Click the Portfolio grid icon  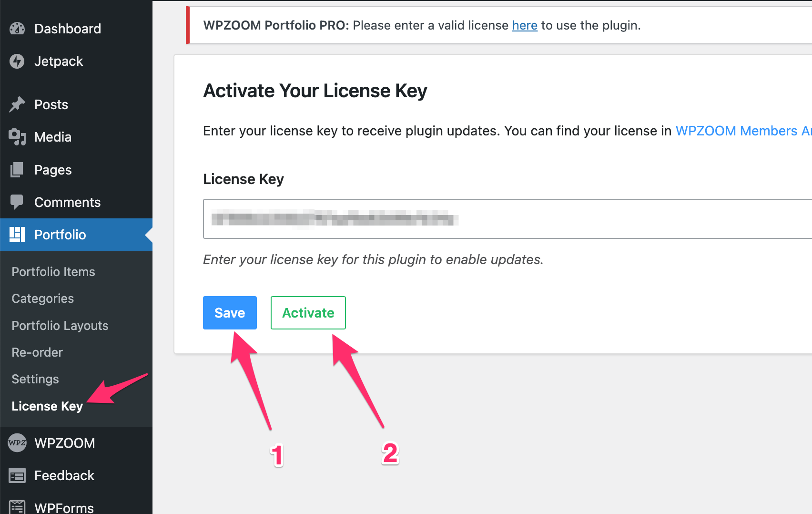[17, 235]
